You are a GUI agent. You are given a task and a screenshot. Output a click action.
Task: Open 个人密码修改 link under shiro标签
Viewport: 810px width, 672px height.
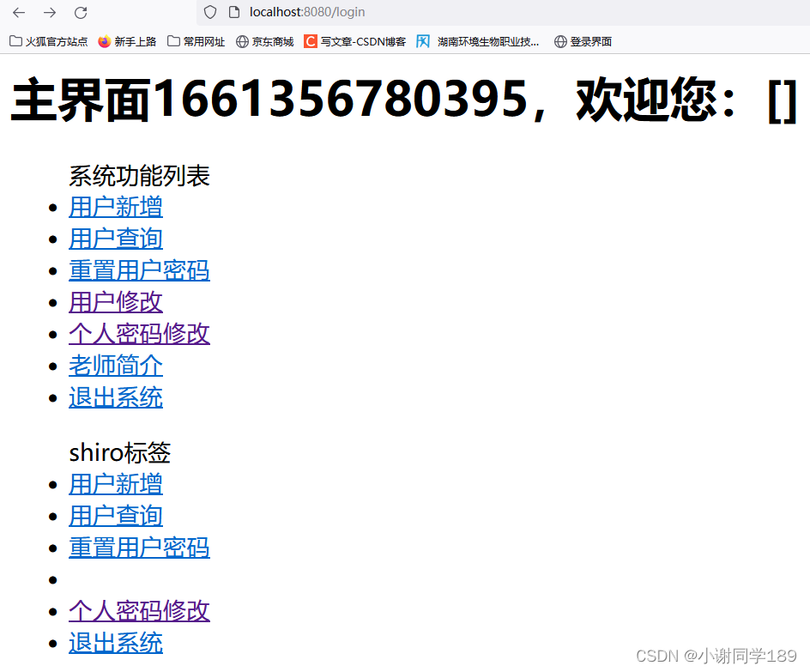point(140,611)
